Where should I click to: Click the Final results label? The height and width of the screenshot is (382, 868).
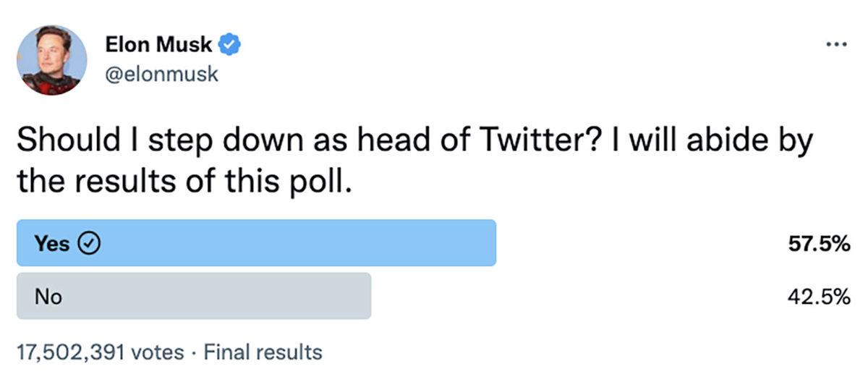[x=263, y=352]
